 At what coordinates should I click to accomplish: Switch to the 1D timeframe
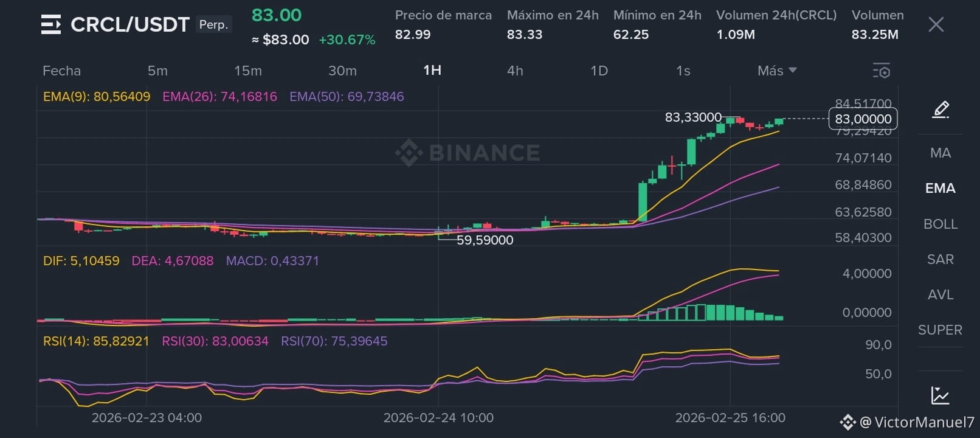click(x=599, y=71)
